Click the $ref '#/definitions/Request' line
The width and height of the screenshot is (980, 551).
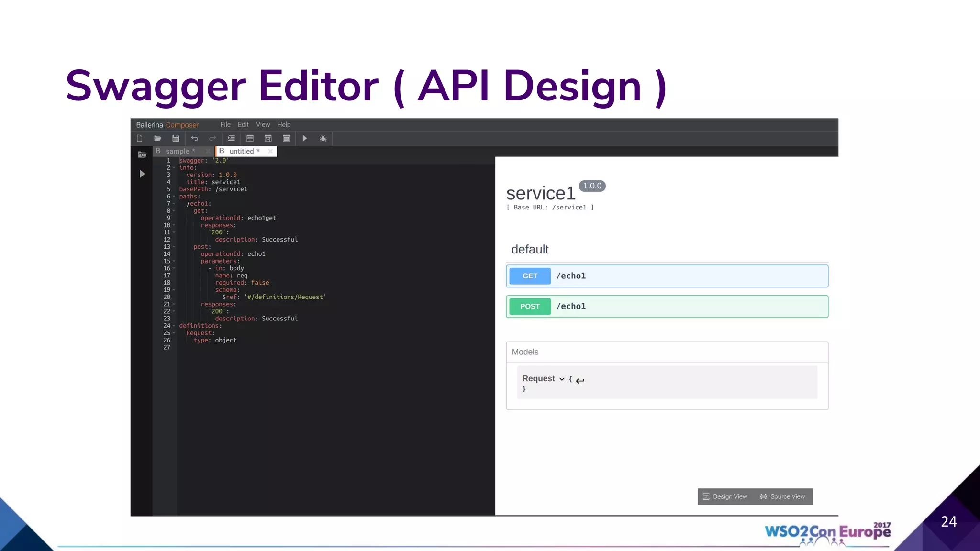(274, 297)
